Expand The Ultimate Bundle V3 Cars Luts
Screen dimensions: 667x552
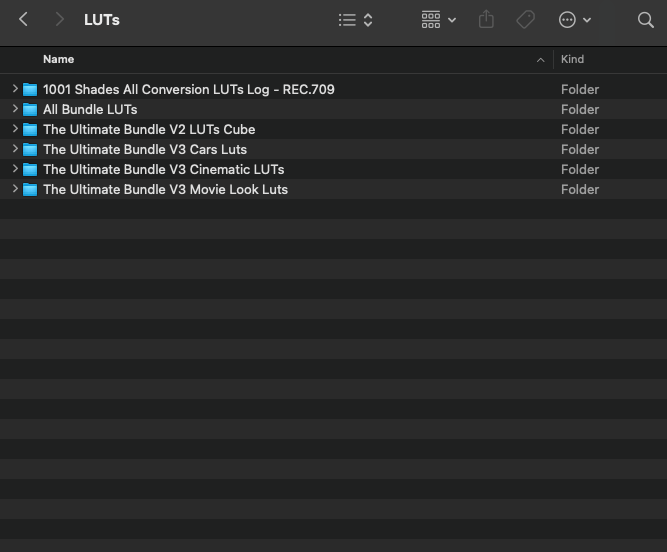(15, 150)
